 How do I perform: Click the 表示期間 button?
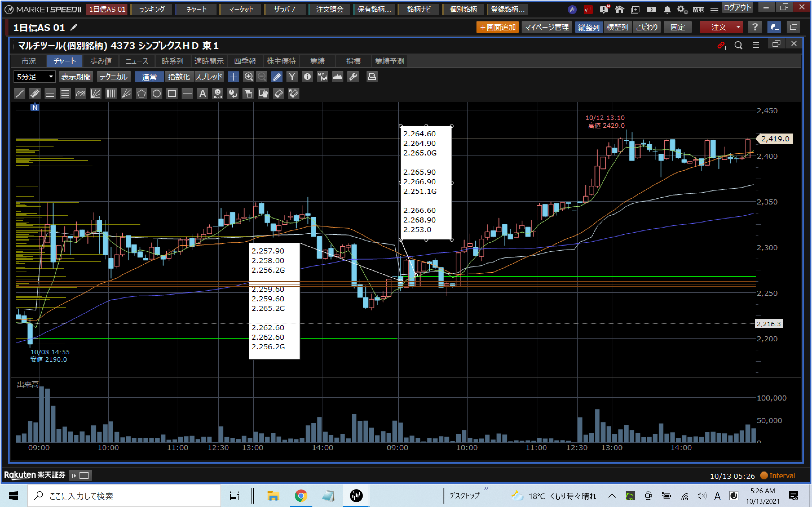pos(76,77)
